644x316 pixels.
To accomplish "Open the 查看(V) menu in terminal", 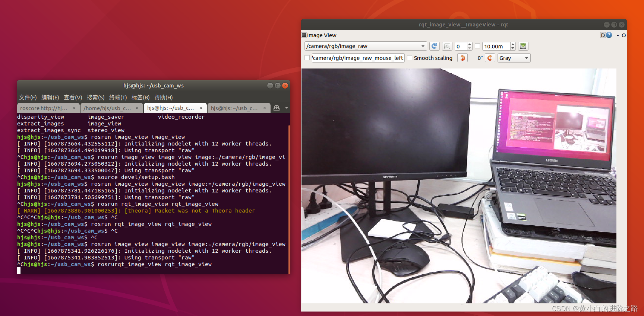I will click(73, 98).
